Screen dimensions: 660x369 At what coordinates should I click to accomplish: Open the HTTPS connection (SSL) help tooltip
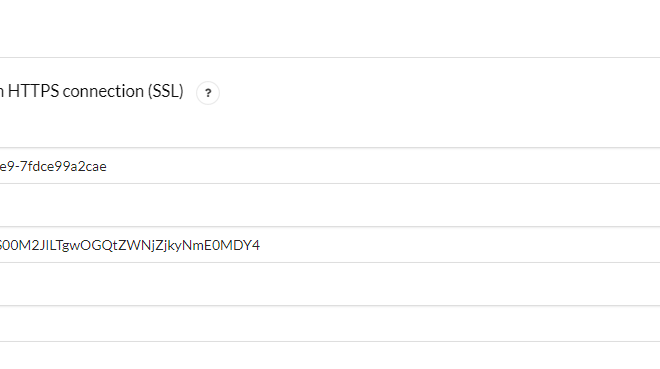(x=208, y=93)
